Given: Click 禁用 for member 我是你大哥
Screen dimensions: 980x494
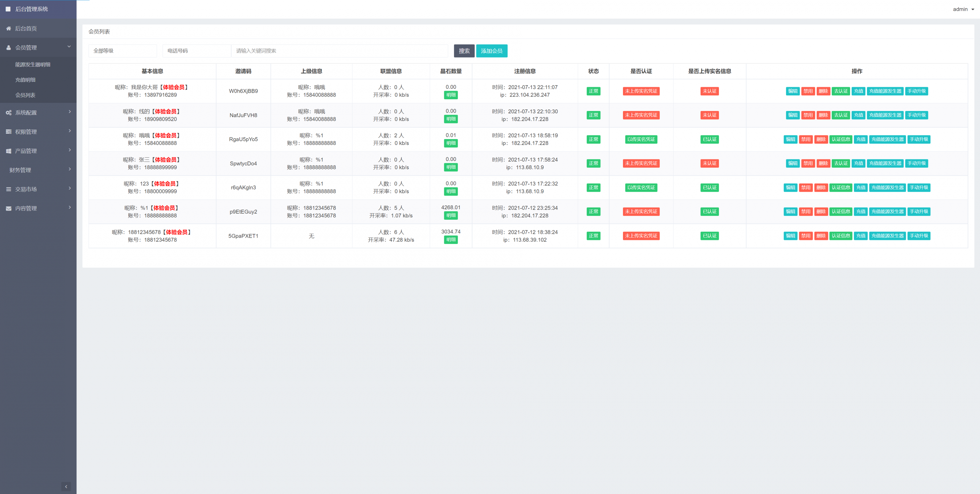Looking at the screenshot, I should coord(808,91).
